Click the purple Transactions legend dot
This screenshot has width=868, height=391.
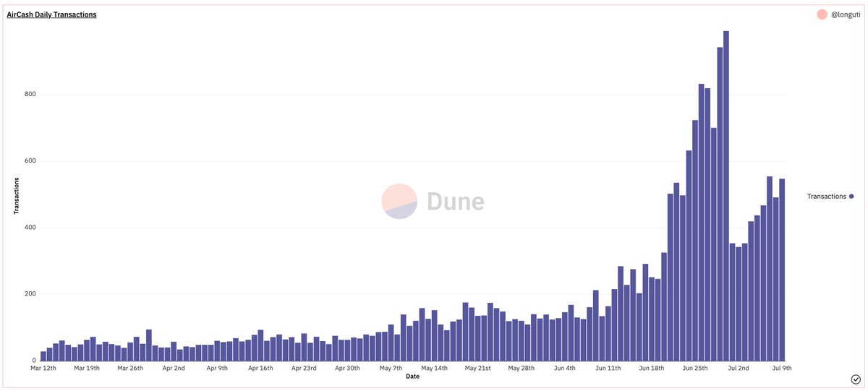(851, 197)
